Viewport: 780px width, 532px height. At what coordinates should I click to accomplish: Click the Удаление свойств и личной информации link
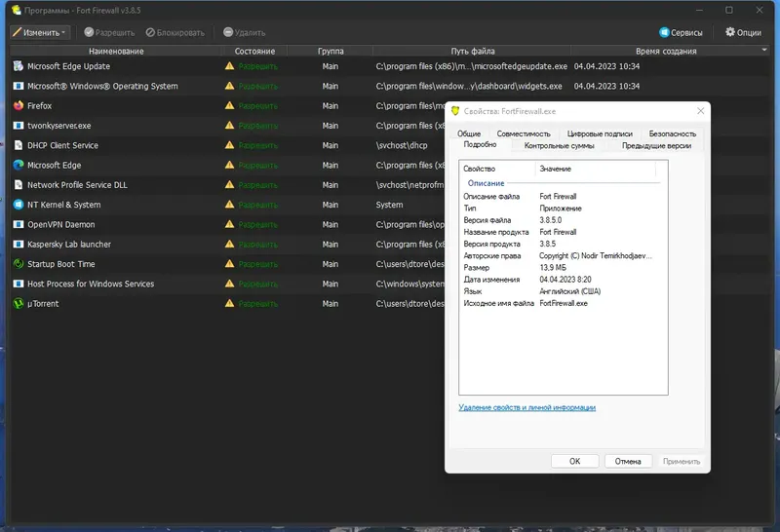[526, 407]
